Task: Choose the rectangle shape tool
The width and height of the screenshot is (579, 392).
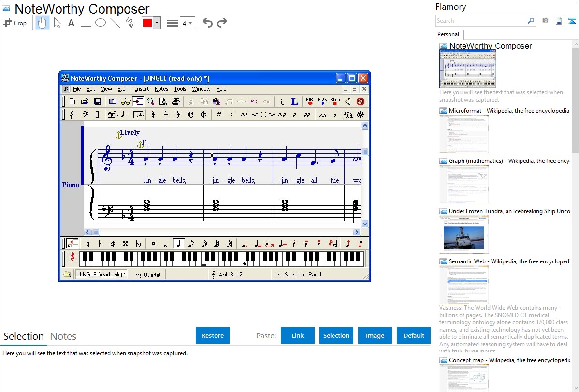Action: click(x=86, y=23)
